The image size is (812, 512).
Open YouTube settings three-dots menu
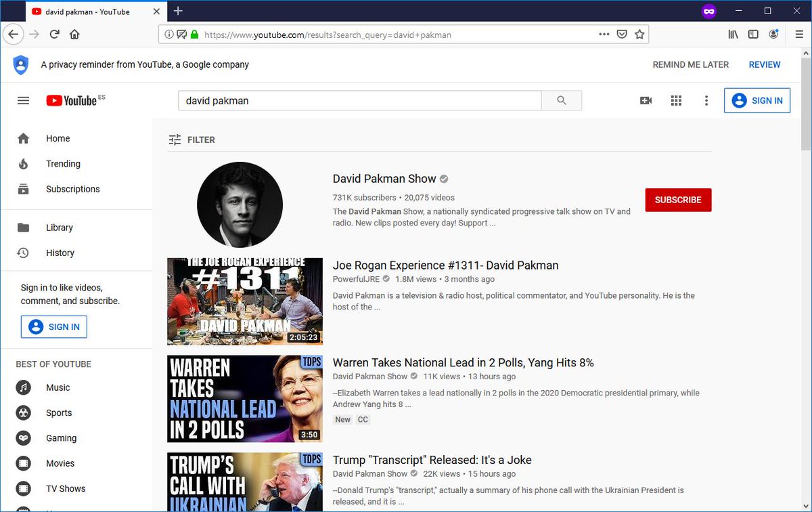[x=706, y=100]
